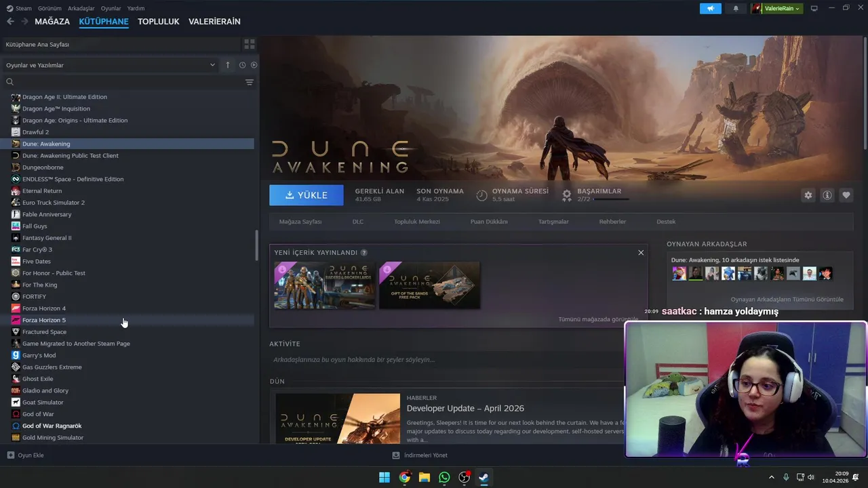Select Goat Simulator in library
This screenshot has height=488, width=868.
(129, 402)
